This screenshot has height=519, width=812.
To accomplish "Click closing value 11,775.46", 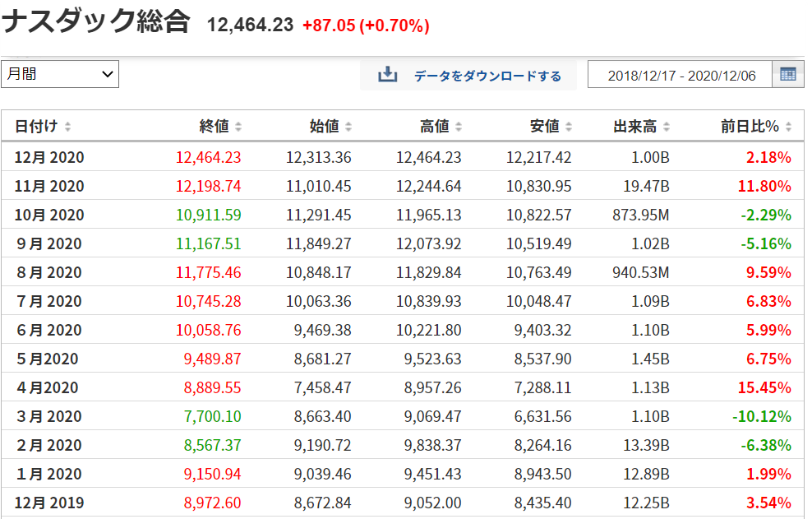I will coord(208,272).
